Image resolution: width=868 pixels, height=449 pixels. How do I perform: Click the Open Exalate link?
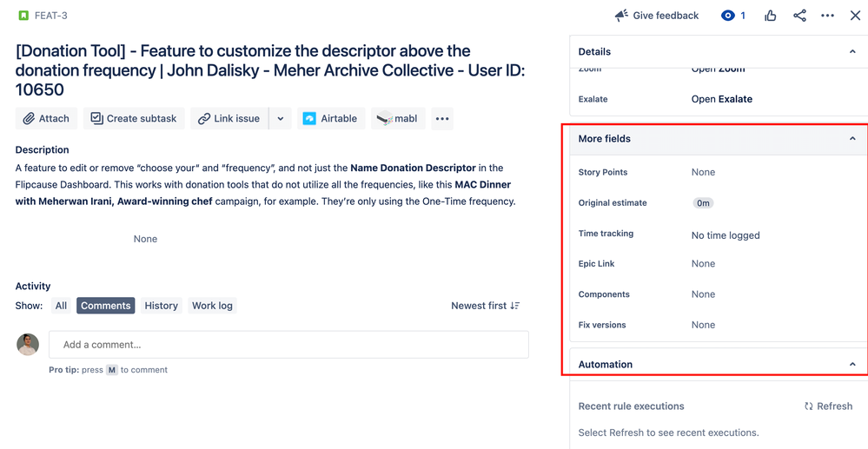[722, 99]
